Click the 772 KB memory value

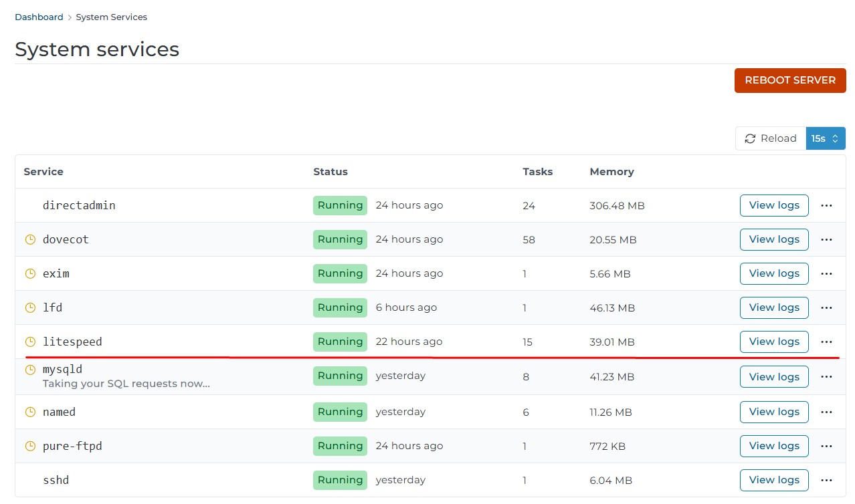click(x=607, y=447)
